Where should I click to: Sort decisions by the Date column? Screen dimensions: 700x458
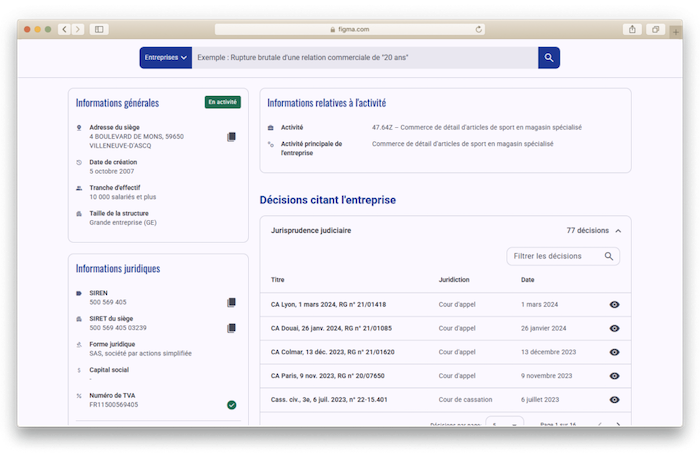click(527, 280)
